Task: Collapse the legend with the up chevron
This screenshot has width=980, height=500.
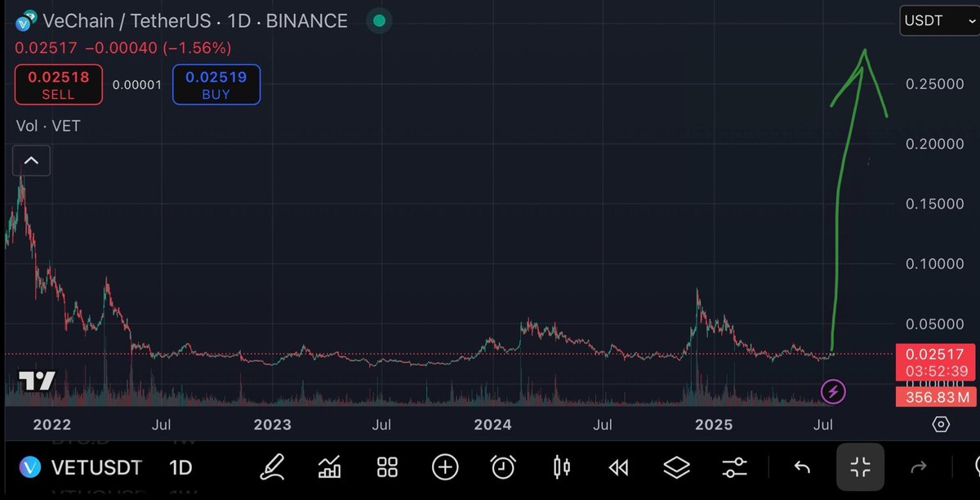Action: pos(31,161)
